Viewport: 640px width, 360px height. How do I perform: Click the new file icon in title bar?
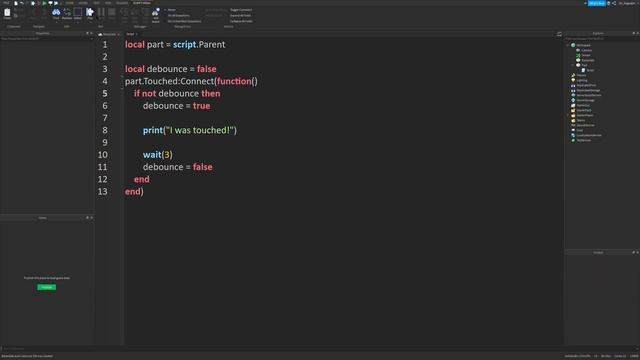16,3
